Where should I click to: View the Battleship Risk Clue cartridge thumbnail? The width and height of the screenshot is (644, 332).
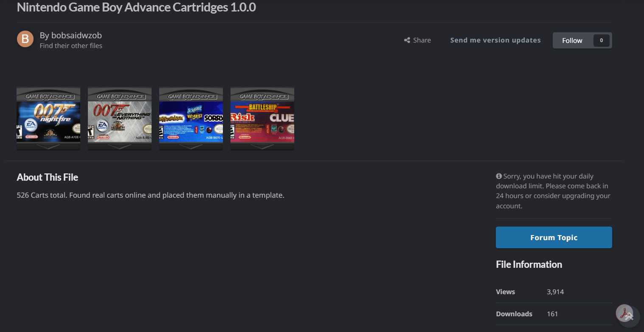click(262, 118)
